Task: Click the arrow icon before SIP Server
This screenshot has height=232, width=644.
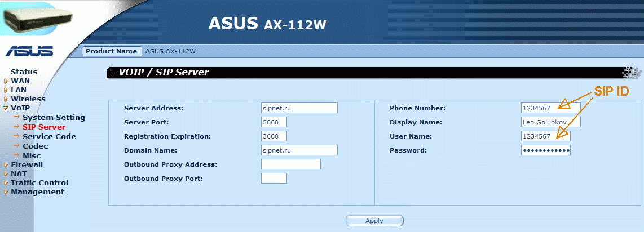Action: (x=16, y=127)
